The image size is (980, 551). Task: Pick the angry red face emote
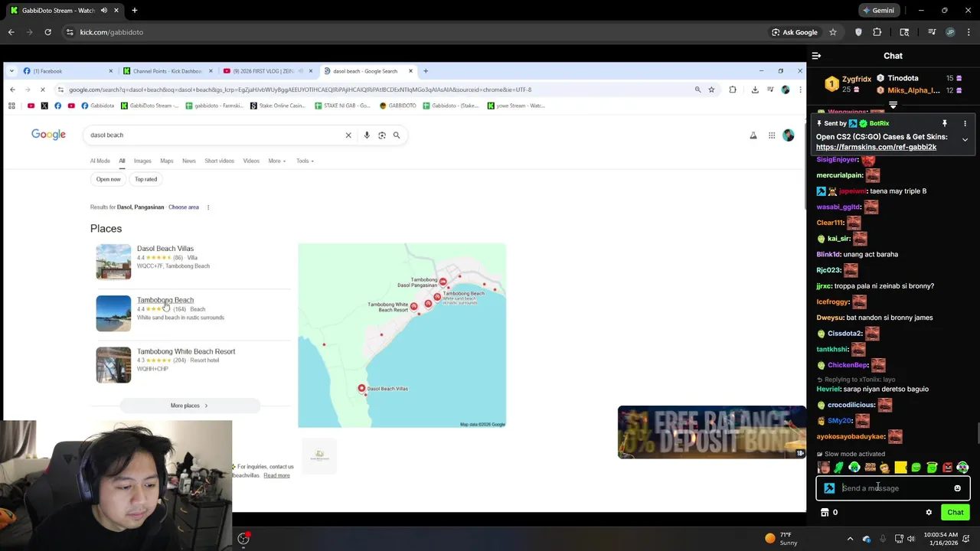(x=947, y=468)
